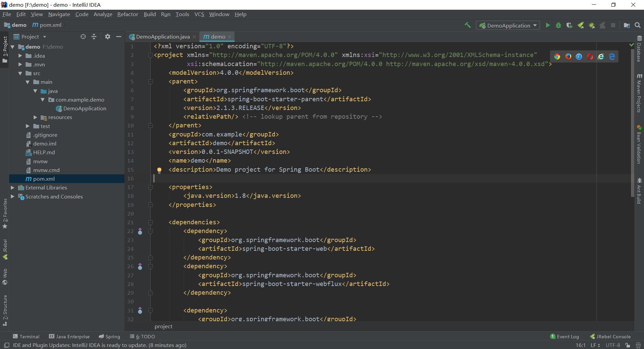Fold the properties block in the gutter

(x=150, y=187)
